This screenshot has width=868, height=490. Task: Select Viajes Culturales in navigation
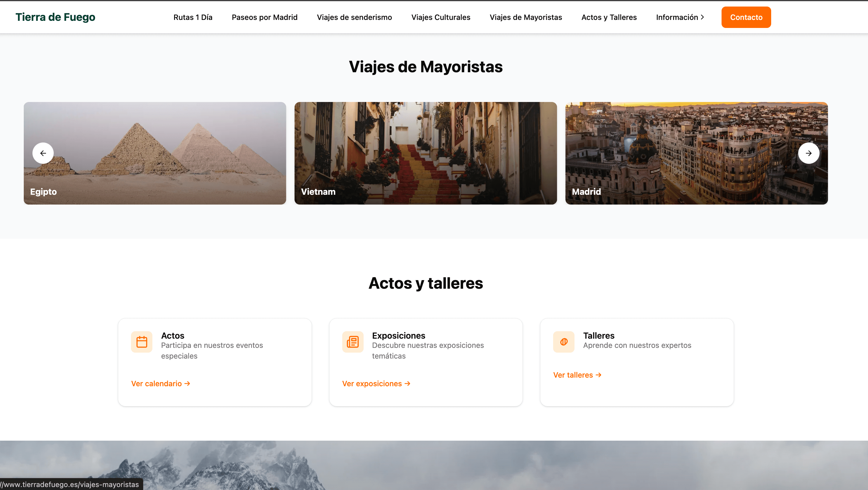click(x=441, y=17)
